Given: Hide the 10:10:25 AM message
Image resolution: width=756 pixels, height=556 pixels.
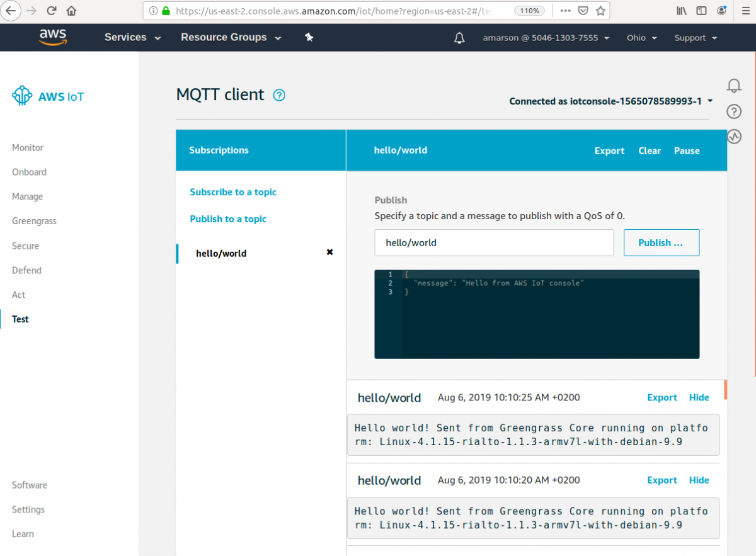Looking at the screenshot, I should point(699,398).
